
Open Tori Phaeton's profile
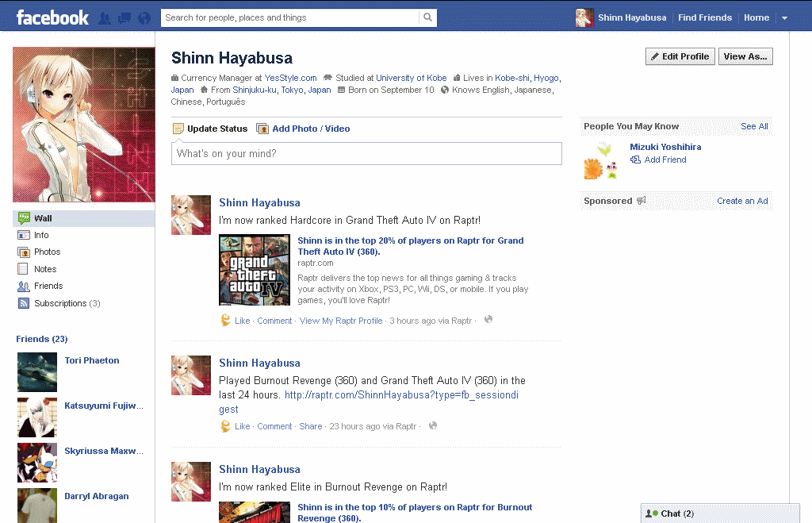[x=92, y=360]
